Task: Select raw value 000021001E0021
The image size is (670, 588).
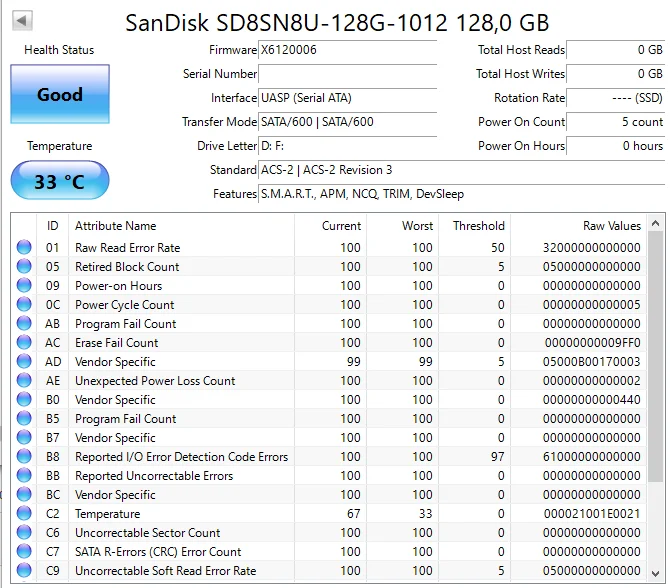Action: [x=592, y=514]
